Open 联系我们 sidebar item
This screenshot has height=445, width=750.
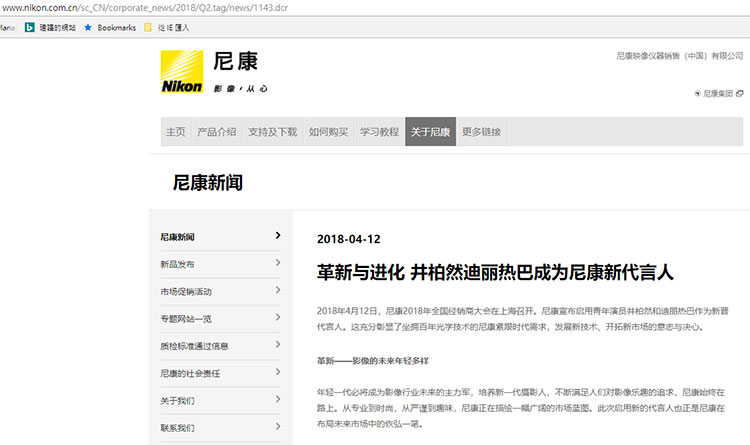[x=177, y=428]
